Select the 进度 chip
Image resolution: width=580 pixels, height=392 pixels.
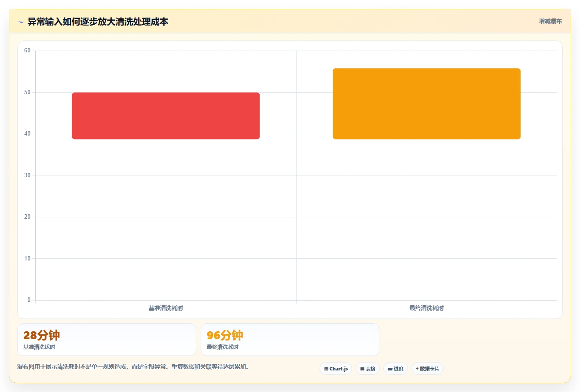pos(396,369)
